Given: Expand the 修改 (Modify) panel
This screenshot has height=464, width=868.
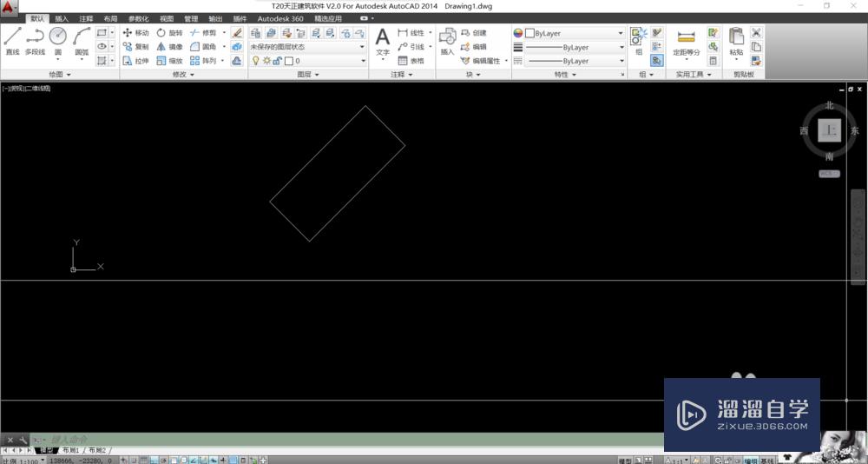Looking at the screenshot, I should pyautogui.click(x=183, y=74).
